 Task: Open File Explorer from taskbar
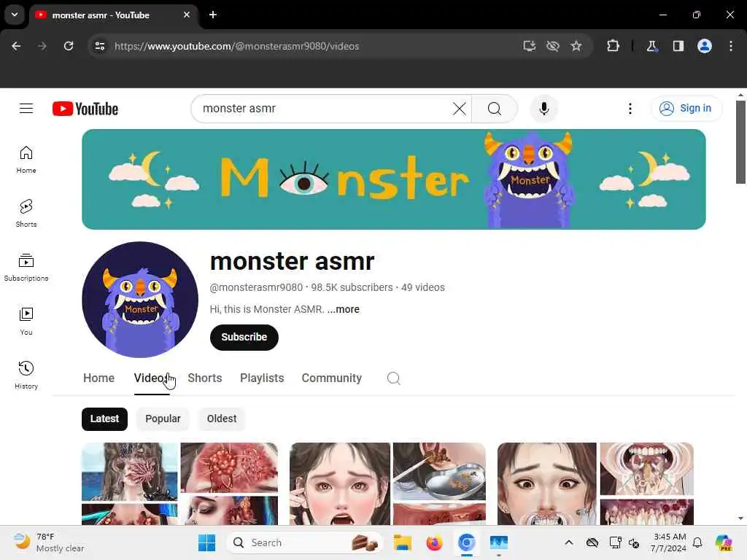coord(403,542)
